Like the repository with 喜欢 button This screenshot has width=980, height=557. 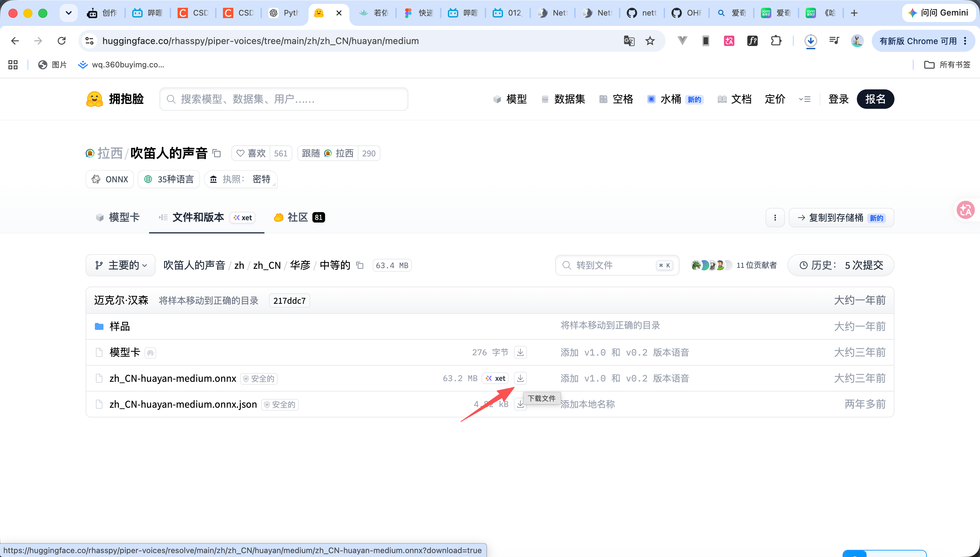pyautogui.click(x=251, y=153)
